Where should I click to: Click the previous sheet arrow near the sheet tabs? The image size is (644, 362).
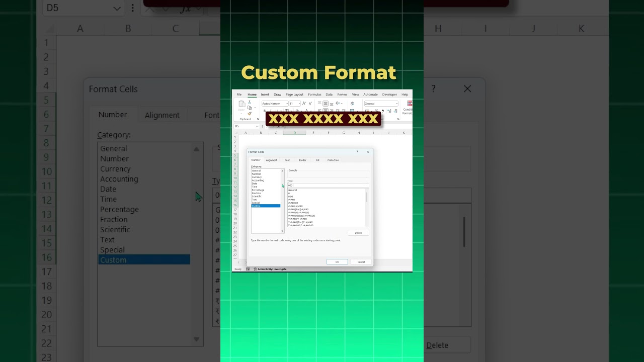(238, 262)
